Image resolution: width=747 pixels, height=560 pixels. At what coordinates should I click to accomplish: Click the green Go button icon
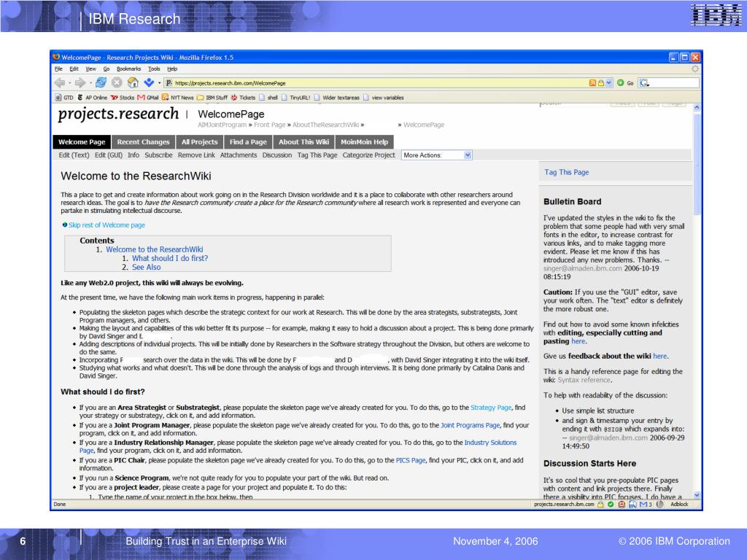click(620, 83)
